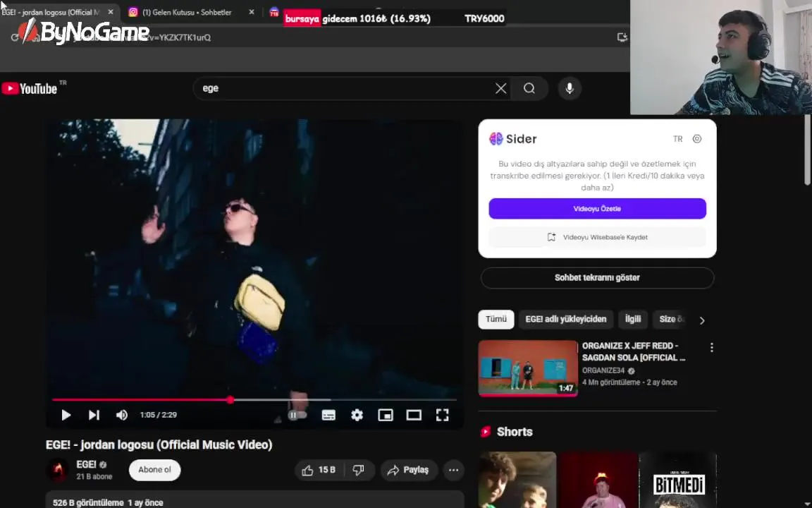
Task: Open player settings gear
Action: (357, 415)
